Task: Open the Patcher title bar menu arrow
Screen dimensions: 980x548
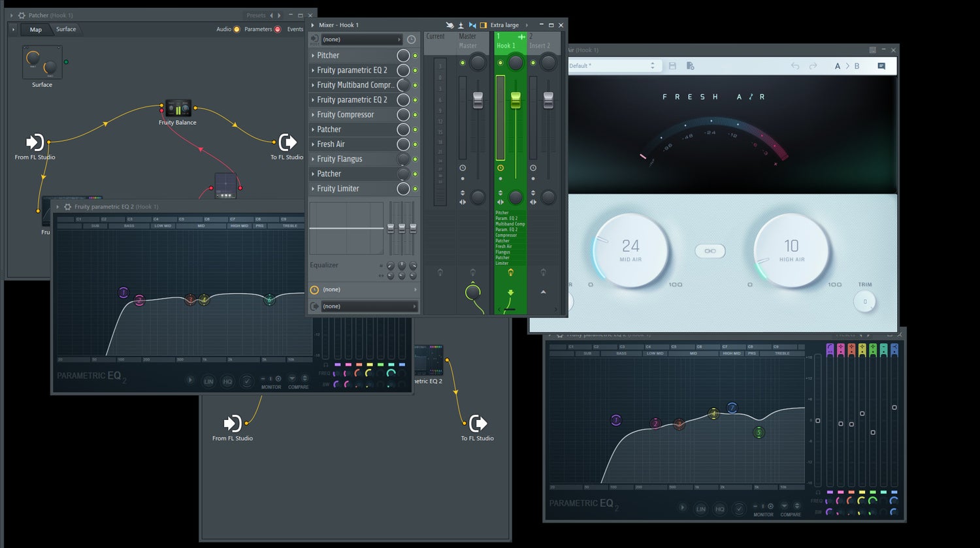Action: coord(11,15)
